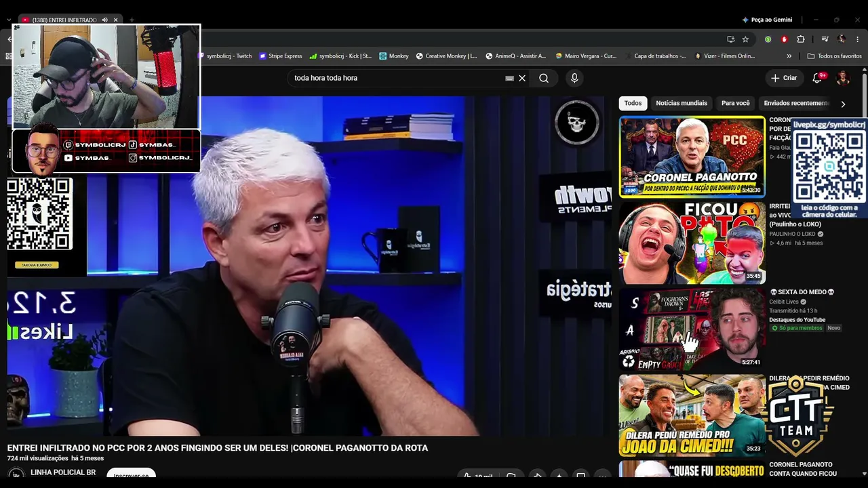868x488 pixels.
Task: Open the YouTube account avatar menu
Action: tap(843, 78)
